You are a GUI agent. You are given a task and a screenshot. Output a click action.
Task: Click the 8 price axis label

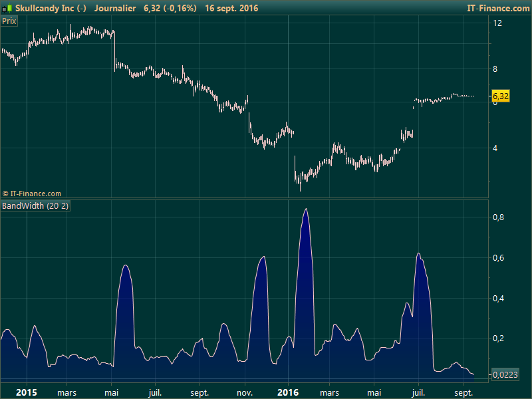pos(495,69)
